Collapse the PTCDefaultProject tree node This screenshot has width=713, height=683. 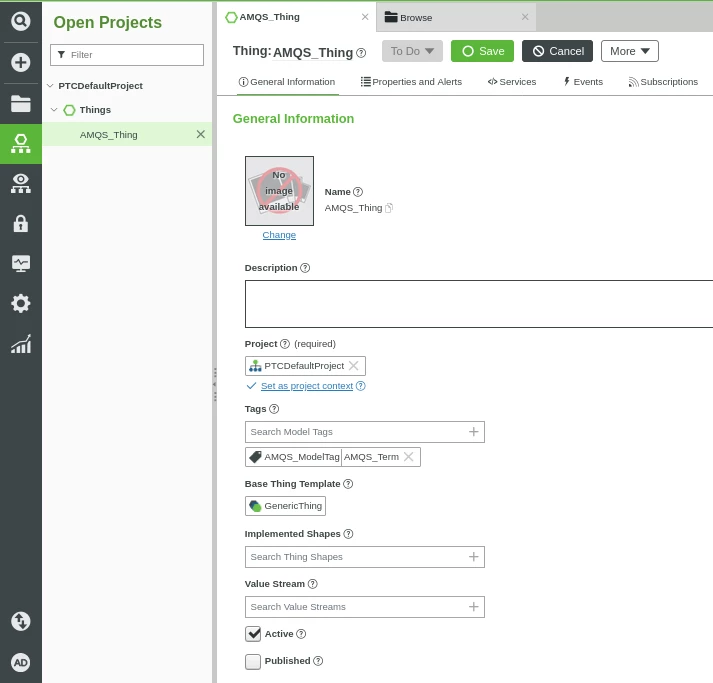tap(50, 85)
